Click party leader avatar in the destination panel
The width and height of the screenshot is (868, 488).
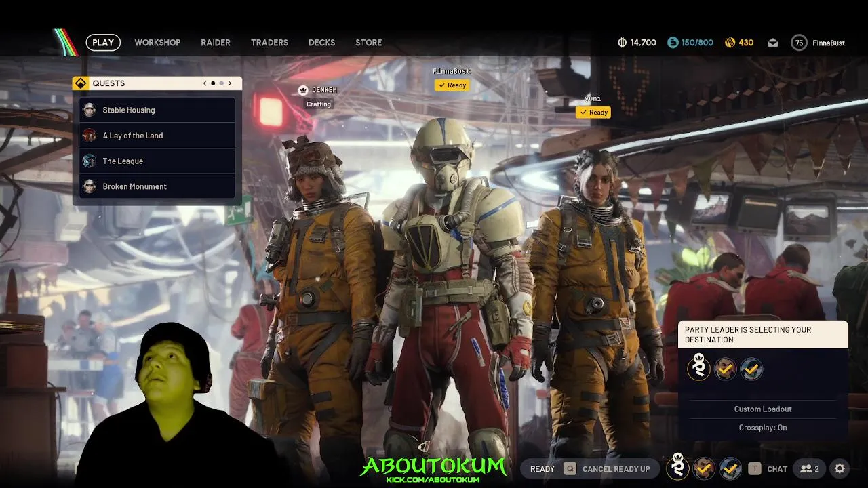pos(698,368)
